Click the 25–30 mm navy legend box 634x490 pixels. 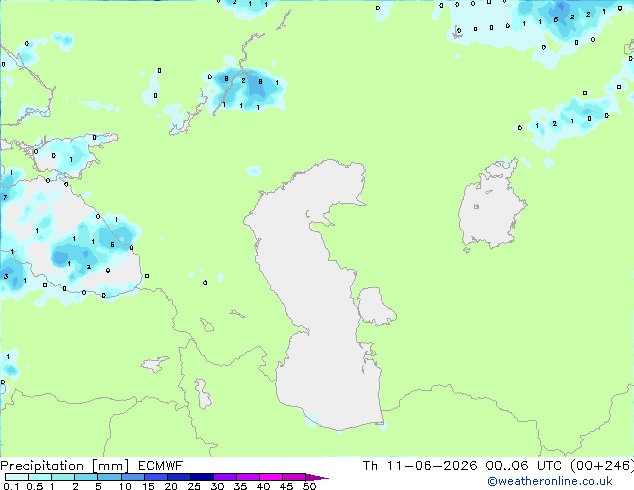point(201,477)
